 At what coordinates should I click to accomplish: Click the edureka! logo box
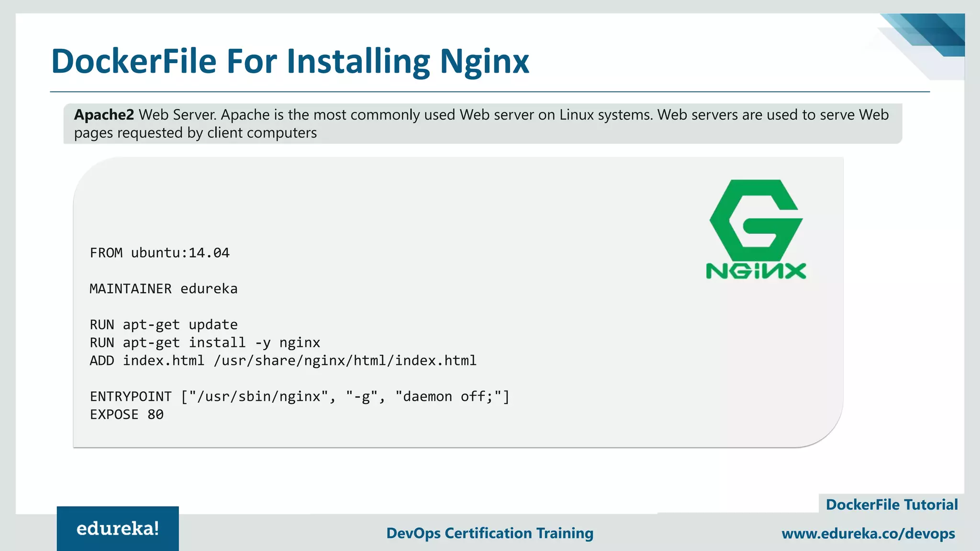(118, 529)
